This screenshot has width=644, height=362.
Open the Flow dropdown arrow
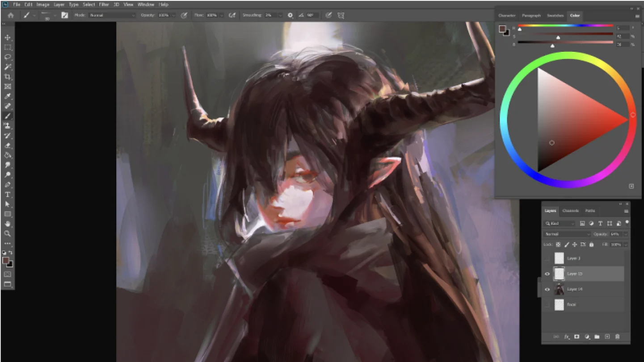point(222,15)
